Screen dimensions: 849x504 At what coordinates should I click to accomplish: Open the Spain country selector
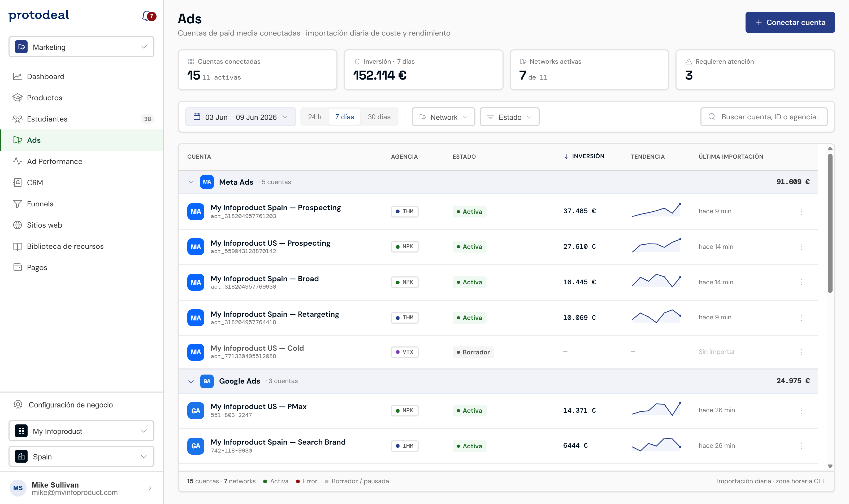pyautogui.click(x=81, y=457)
